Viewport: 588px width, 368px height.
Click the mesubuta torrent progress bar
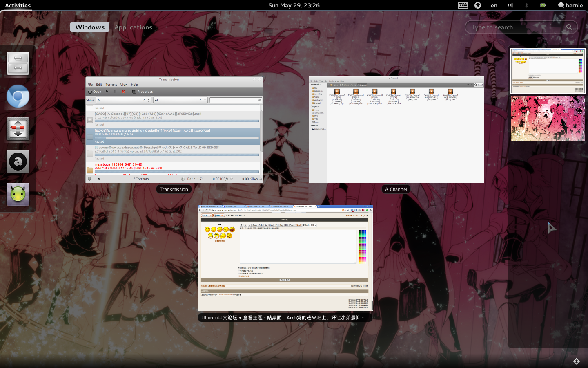[x=176, y=171]
